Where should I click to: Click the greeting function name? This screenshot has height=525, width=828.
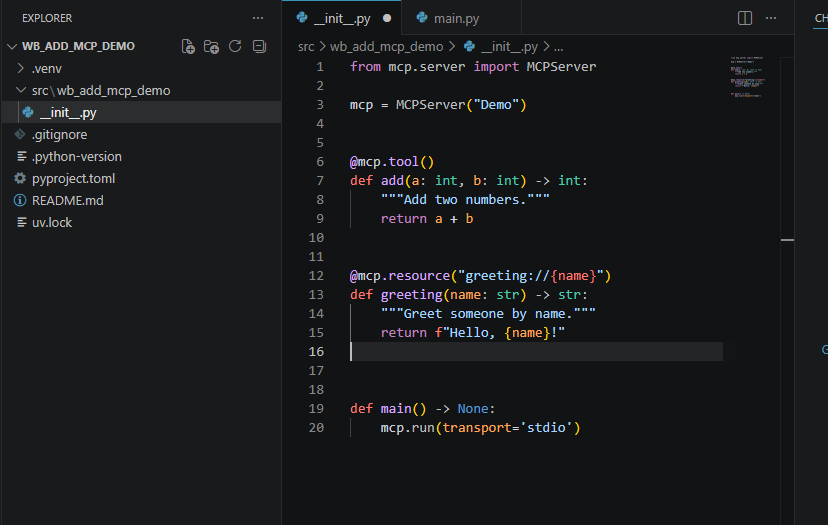411,294
